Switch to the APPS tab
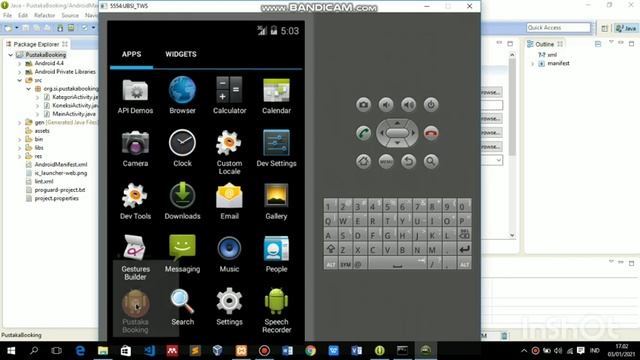640x360 pixels. [131, 54]
